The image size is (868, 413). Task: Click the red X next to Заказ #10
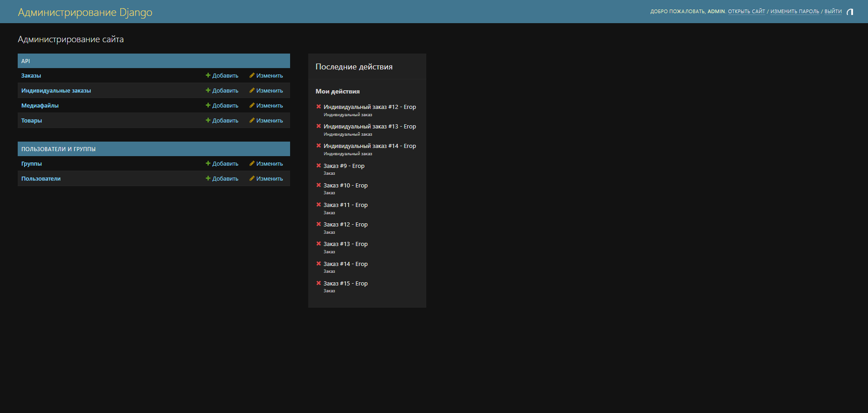point(319,185)
